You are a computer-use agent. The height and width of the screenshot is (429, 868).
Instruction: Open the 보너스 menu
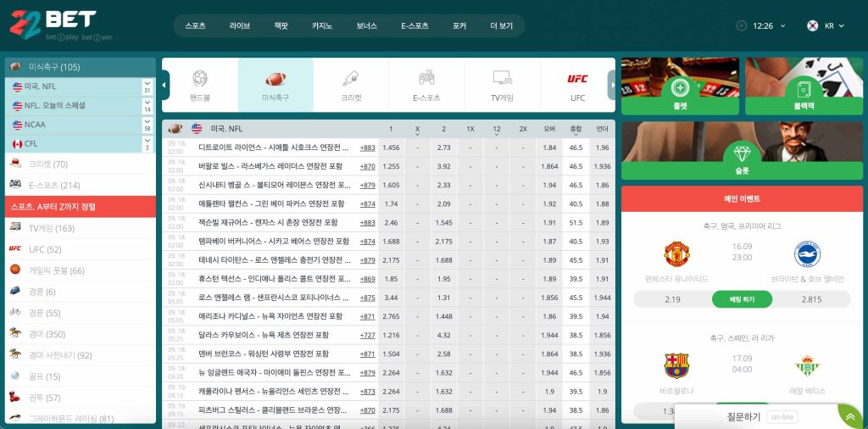point(366,25)
